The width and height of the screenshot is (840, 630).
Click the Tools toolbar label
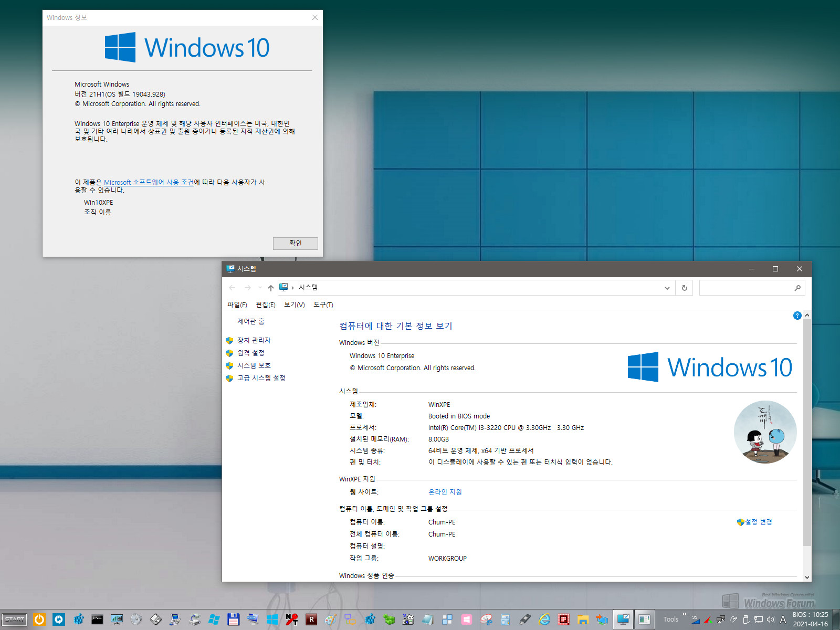point(670,619)
